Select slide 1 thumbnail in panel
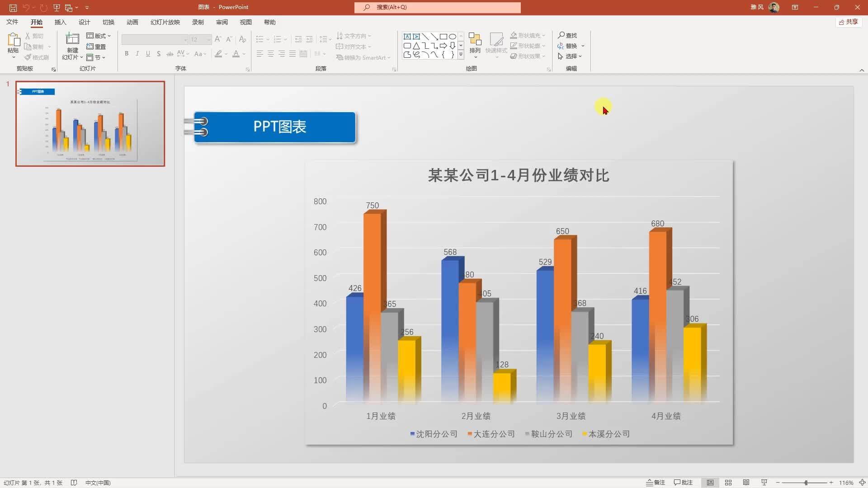868x488 pixels. coord(90,124)
